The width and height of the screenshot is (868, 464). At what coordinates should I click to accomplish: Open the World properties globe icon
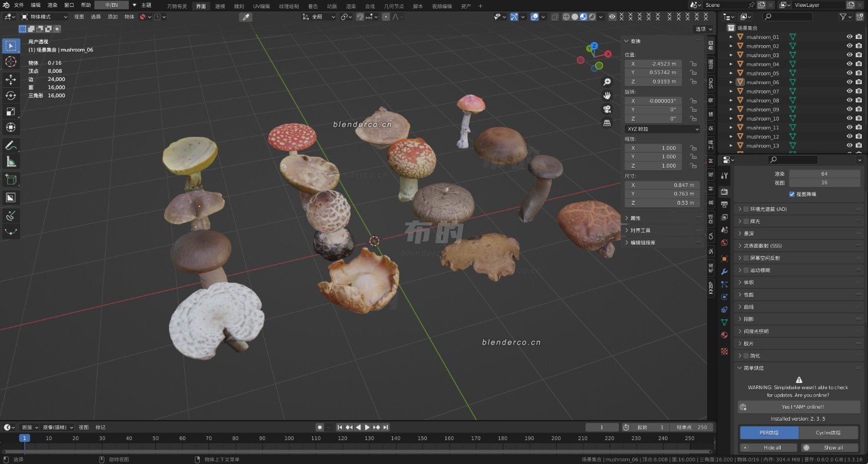pos(724,243)
